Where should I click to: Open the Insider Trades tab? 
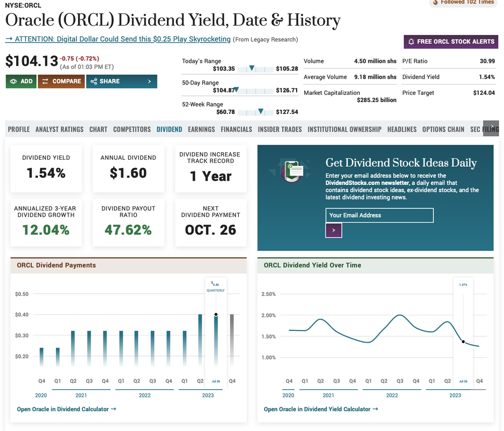[x=279, y=130]
